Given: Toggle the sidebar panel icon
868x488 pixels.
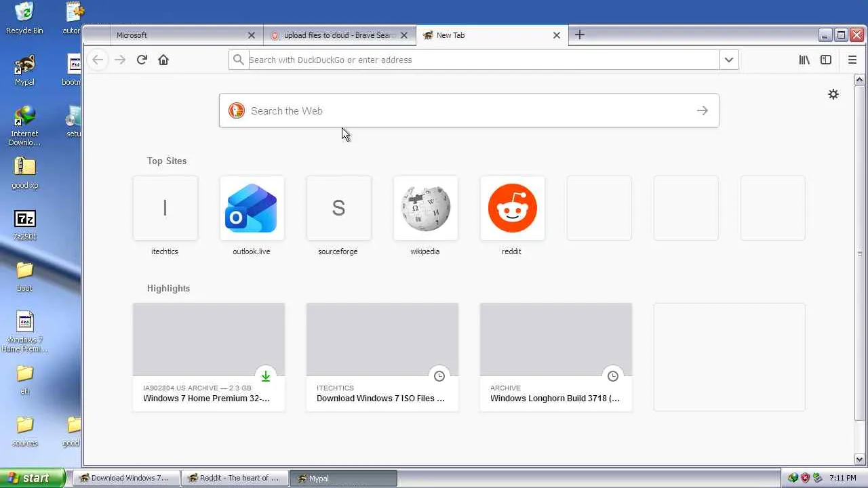Looking at the screenshot, I should coord(826,60).
